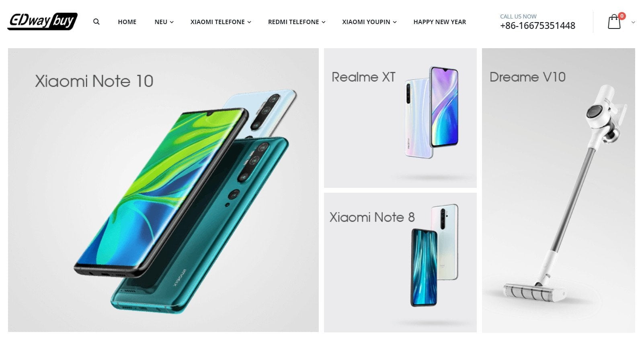Click the red cart item count badge

coord(622,16)
